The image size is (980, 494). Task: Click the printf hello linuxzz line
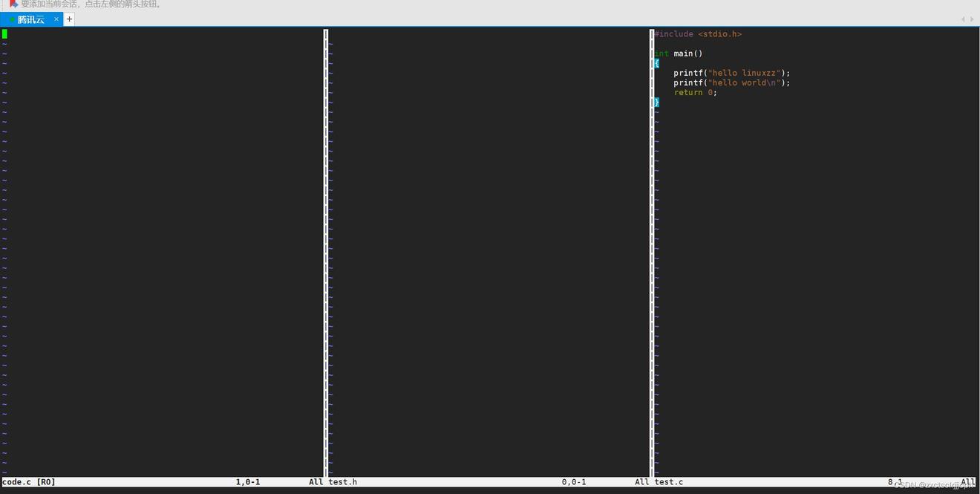(731, 73)
